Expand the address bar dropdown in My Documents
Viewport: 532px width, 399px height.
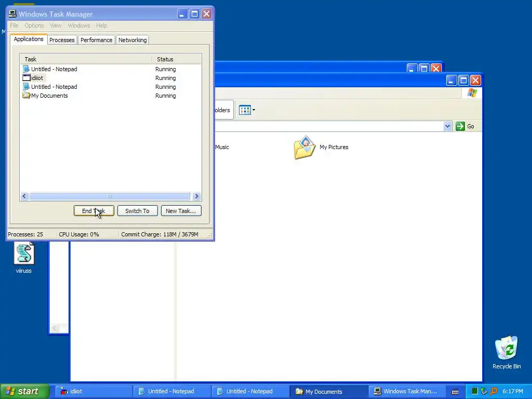pyautogui.click(x=447, y=126)
